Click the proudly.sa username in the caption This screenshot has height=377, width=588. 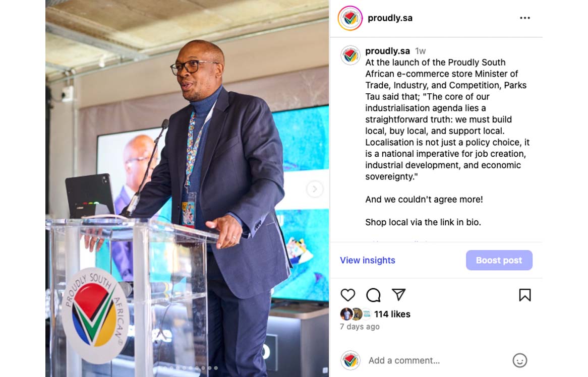coord(387,51)
